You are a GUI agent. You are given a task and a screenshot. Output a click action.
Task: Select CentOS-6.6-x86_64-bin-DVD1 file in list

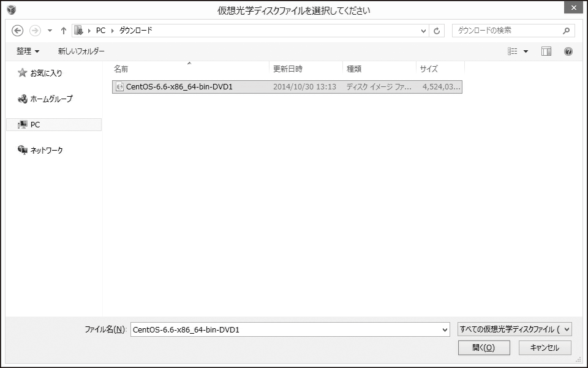click(x=287, y=87)
